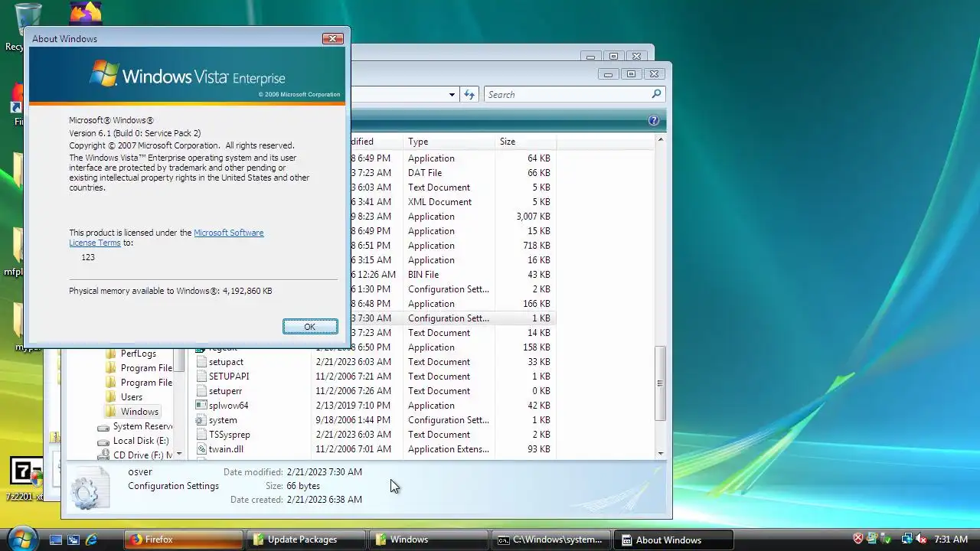The height and width of the screenshot is (551, 980).
Task: Close the About Windows dialog
Action: pyautogui.click(x=332, y=38)
